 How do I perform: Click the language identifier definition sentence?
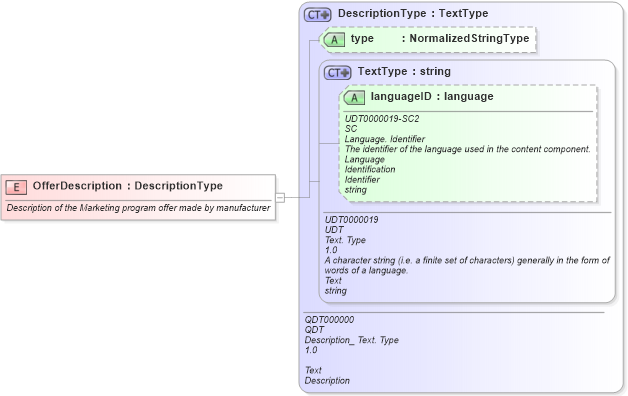467,149
